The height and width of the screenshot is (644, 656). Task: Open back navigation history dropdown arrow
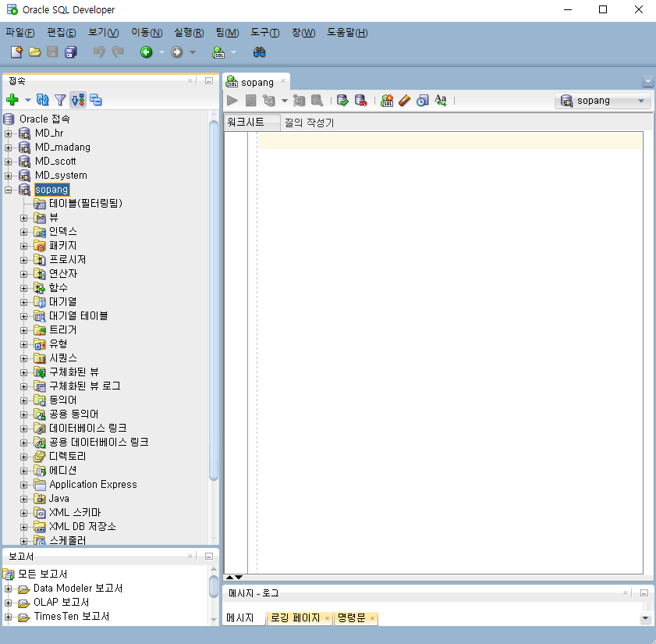tap(161, 52)
